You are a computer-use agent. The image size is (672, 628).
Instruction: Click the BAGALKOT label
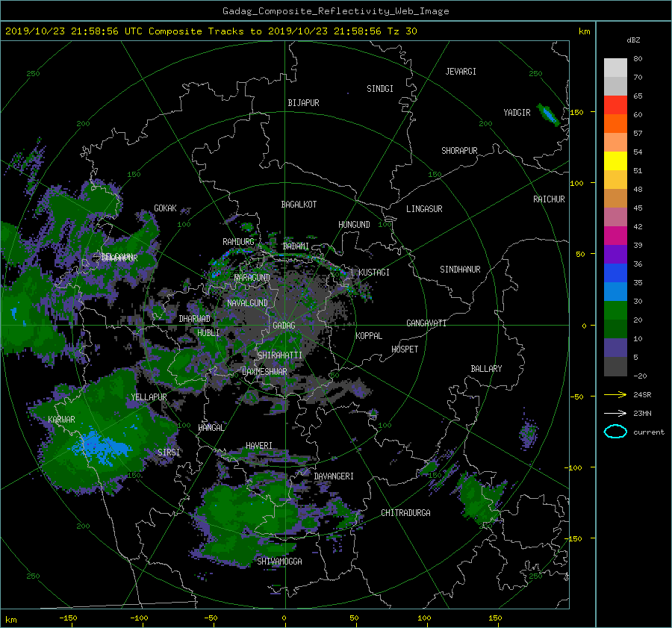pos(299,205)
